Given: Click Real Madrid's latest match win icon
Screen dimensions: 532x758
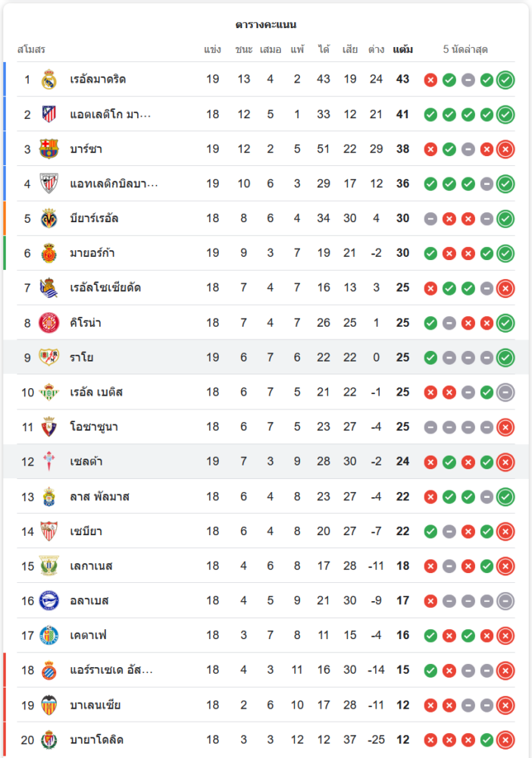Looking at the screenshot, I should click(505, 80).
